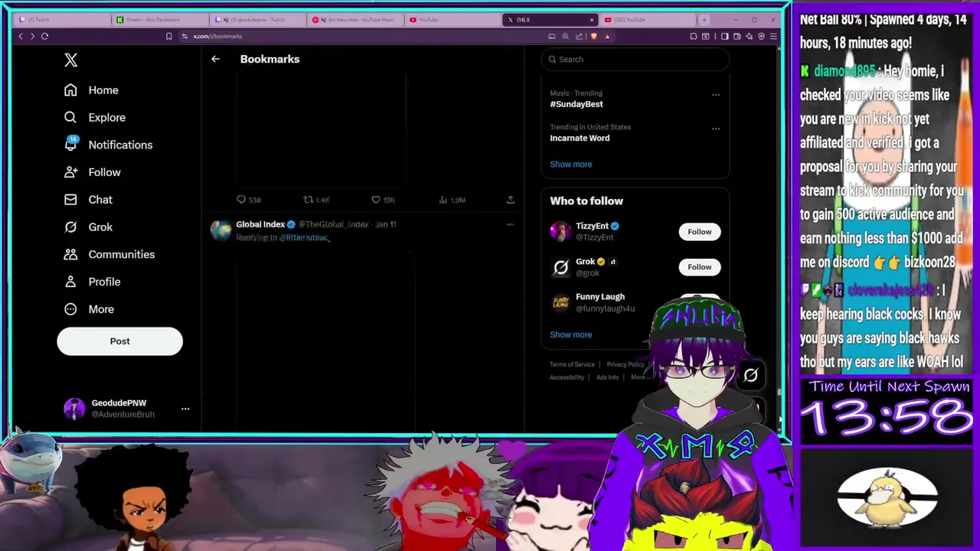This screenshot has width=980, height=551.
Task: Focus the X Search field
Action: [x=635, y=59]
